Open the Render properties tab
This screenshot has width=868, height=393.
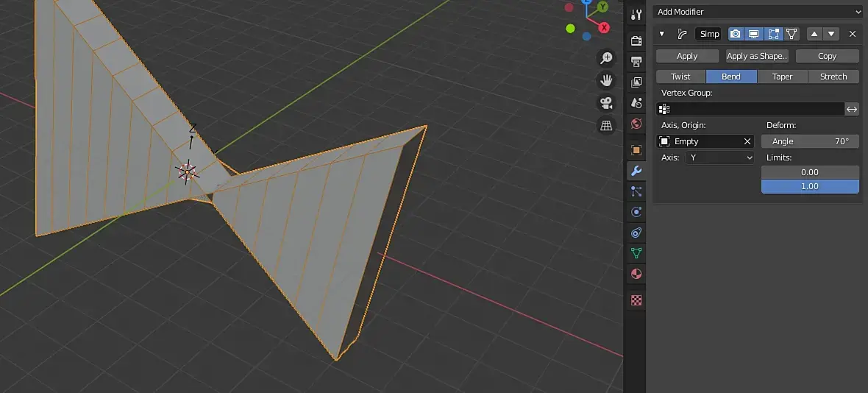tap(636, 40)
